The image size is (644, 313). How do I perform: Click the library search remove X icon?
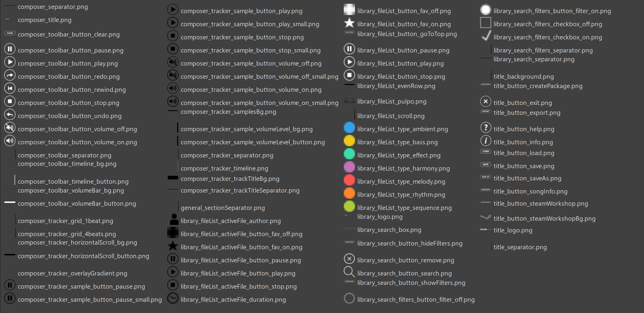click(349, 259)
